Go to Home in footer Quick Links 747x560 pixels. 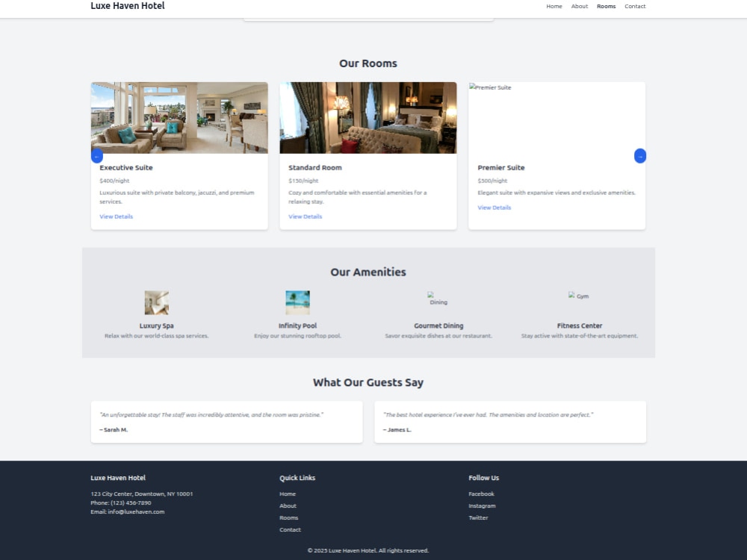point(288,494)
